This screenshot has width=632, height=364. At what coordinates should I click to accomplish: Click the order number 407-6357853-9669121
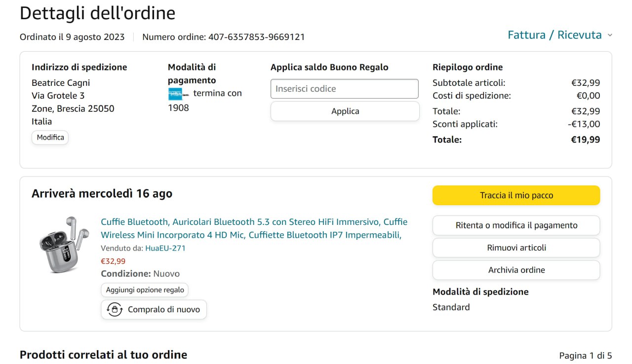tap(256, 37)
